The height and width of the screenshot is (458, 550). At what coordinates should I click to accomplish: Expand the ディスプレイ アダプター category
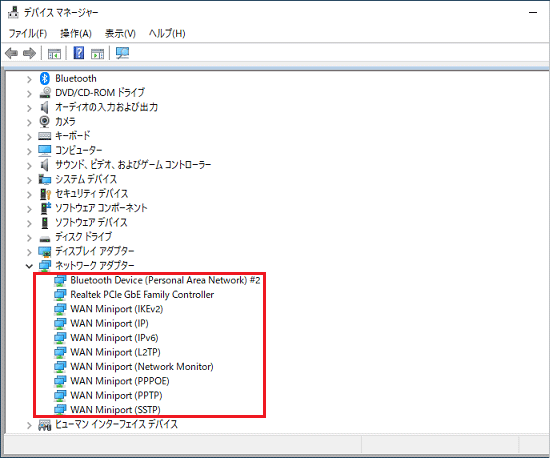pyautogui.click(x=29, y=252)
